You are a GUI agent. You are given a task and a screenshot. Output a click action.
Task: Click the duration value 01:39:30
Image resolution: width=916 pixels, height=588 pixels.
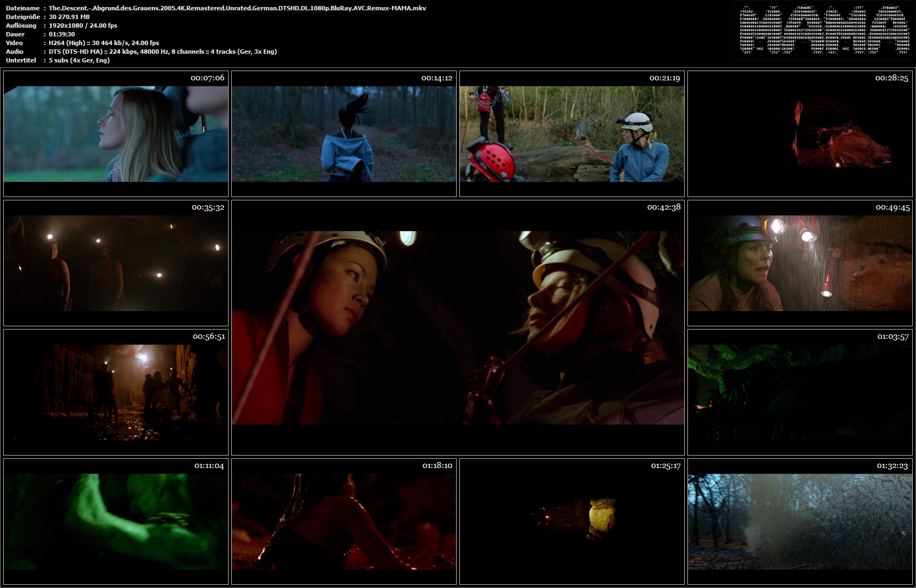pos(61,34)
